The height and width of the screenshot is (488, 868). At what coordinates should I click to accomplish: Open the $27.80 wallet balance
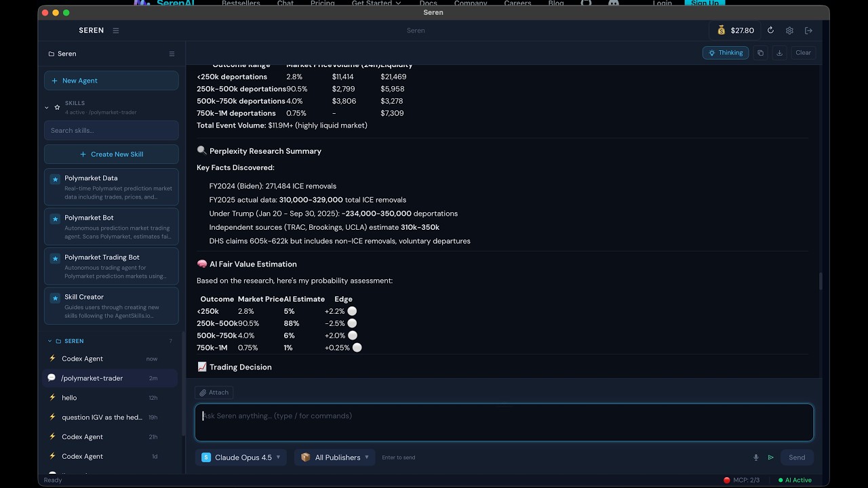coord(735,30)
